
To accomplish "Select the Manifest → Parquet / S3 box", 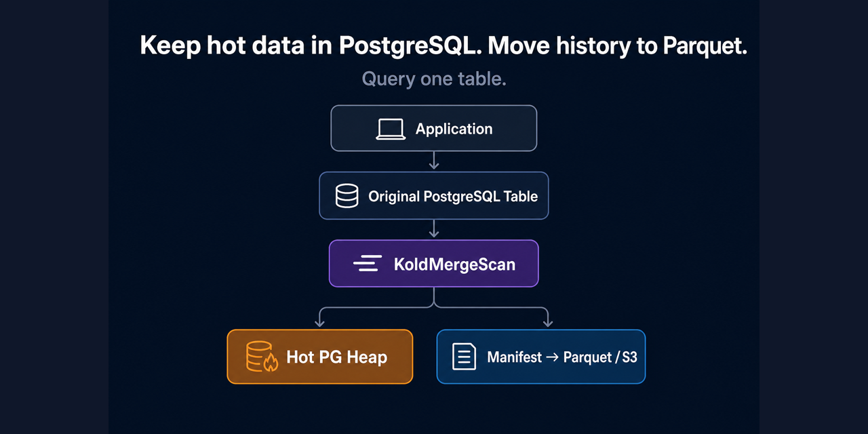I will pyautogui.click(x=541, y=357).
